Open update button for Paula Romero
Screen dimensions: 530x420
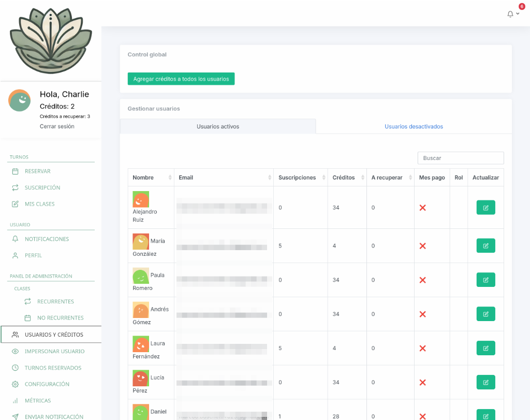[x=485, y=280]
